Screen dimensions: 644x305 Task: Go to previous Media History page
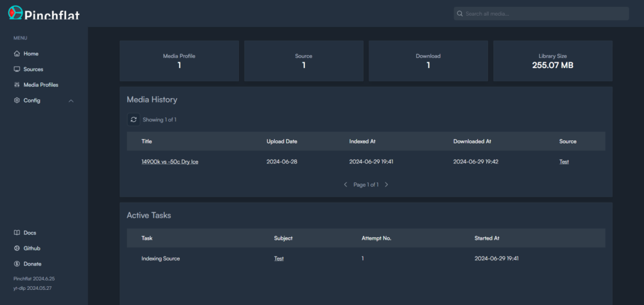click(x=345, y=185)
